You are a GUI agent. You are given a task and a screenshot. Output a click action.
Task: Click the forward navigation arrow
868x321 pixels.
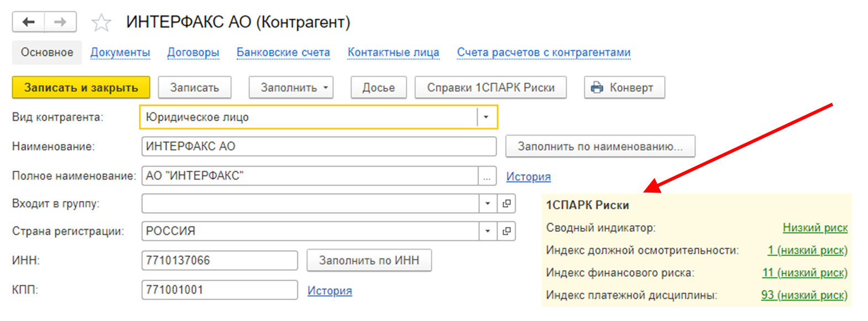pyautogui.click(x=60, y=22)
